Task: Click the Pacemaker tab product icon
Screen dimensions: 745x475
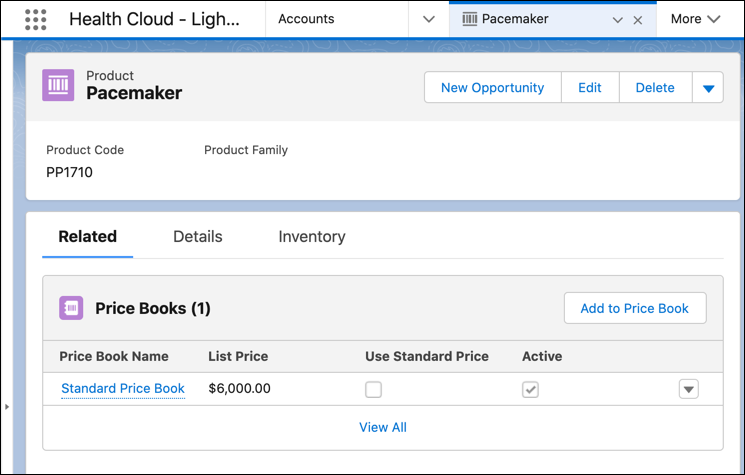Action: pyautogui.click(x=469, y=19)
